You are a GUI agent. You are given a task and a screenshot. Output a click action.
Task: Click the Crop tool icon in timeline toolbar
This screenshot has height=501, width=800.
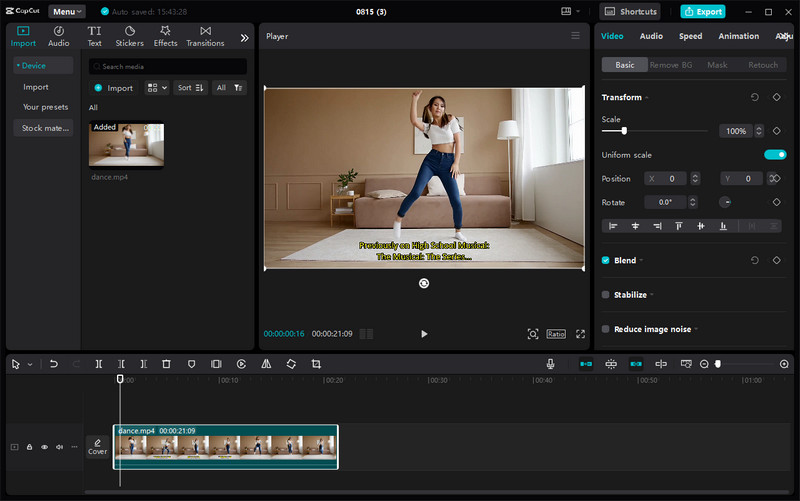coord(316,364)
